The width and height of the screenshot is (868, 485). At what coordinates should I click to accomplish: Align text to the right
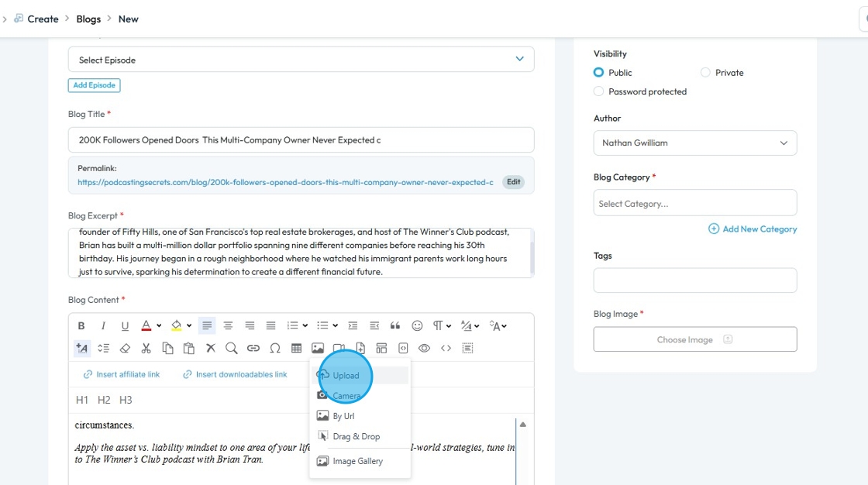pos(250,325)
